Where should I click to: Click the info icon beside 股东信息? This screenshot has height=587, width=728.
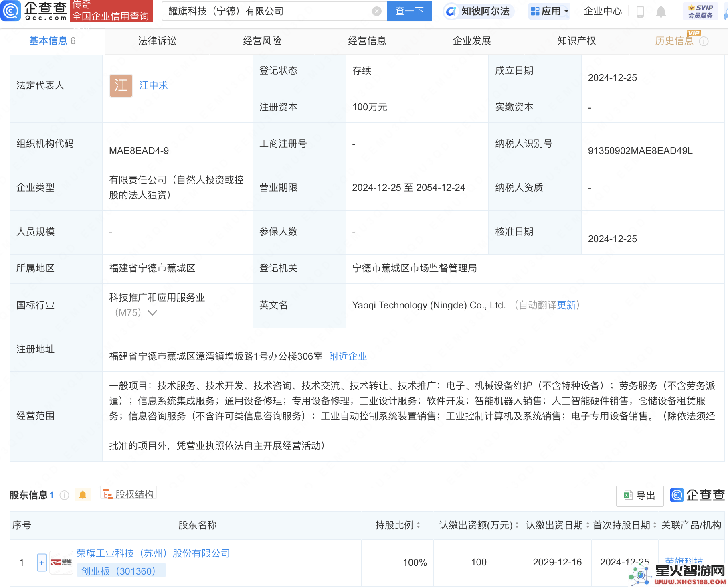click(x=64, y=495)
